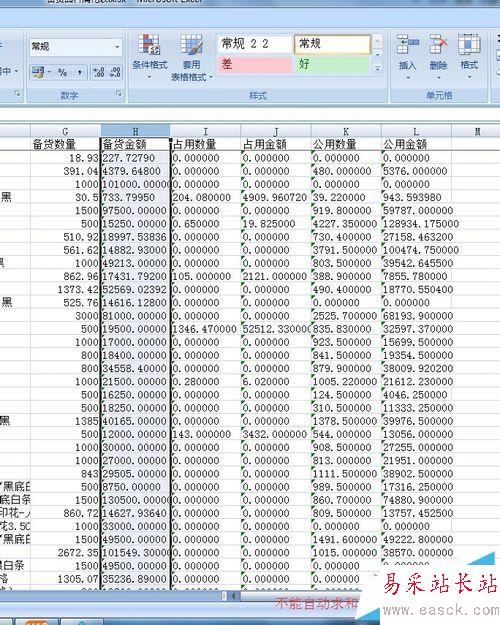
Task: Apply the comma style button
Action: coord(79,72)
